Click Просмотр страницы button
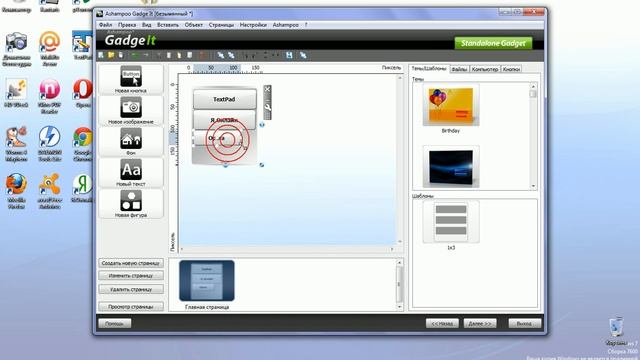This screenshot has width=640, height=360. coord(131,307)
